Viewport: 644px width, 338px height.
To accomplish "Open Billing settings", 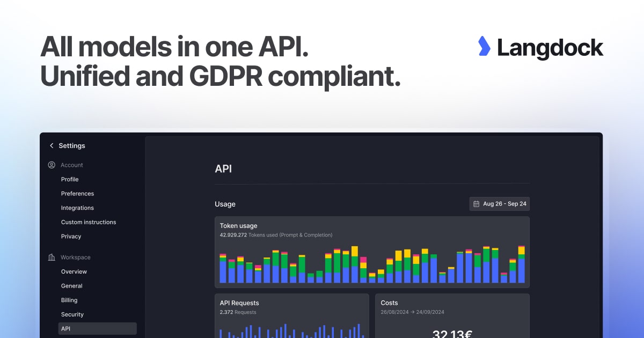I will click(x=69, y=300).
